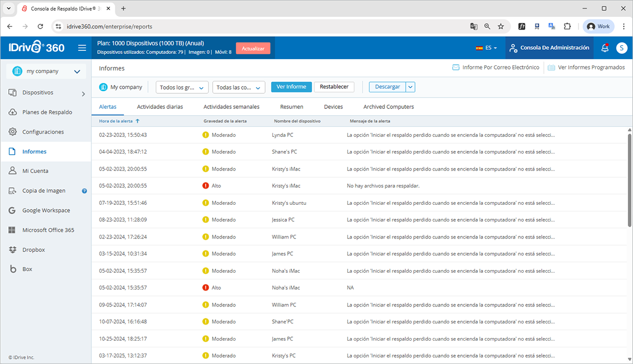Open the user avatar S icon
Screen dimensions: 633x364
(x=622, y=48)
